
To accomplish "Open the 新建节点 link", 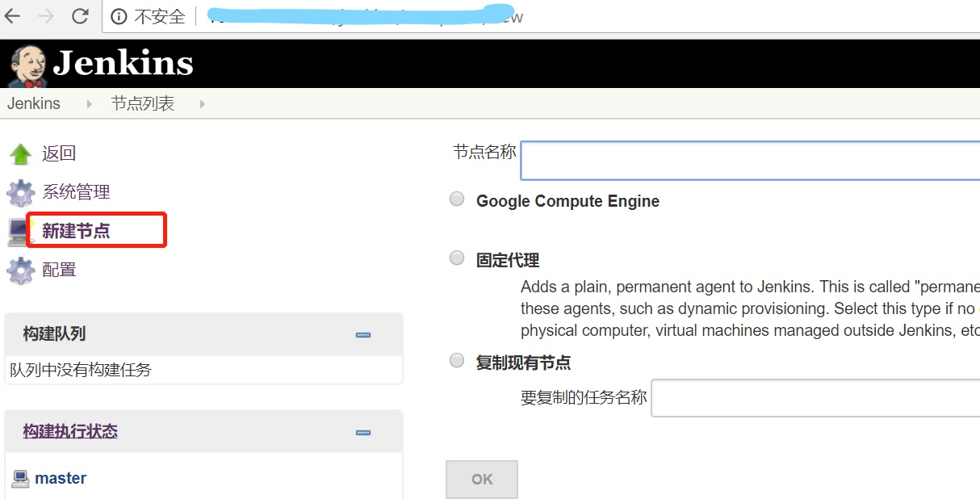I will tap(76, 231).
